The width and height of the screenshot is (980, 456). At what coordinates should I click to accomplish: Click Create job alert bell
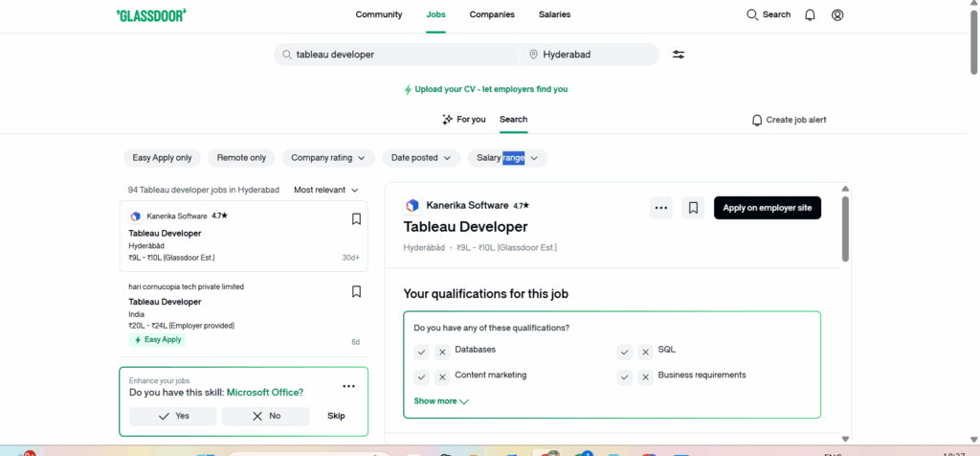[757, 120]
